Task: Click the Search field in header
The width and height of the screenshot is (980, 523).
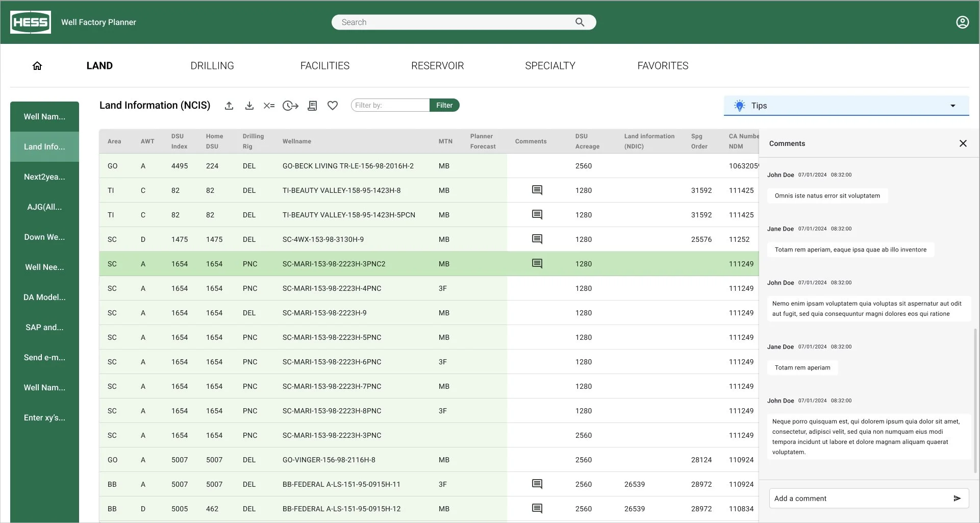Action: (x=464, y=22)
